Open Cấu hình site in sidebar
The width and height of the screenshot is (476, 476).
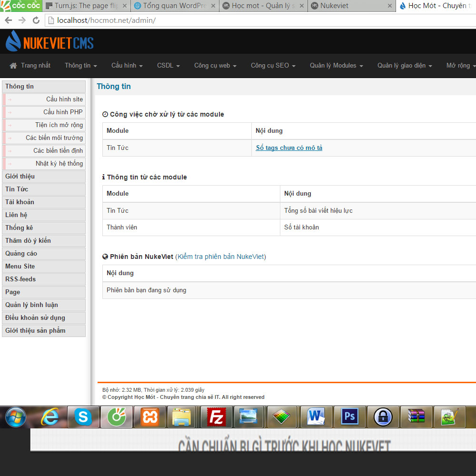click(44, 99)
